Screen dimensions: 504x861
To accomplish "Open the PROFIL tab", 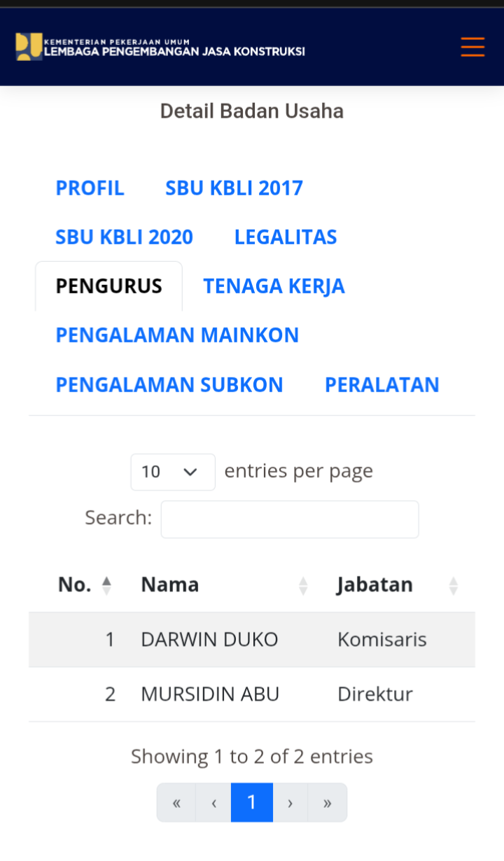I will click(x=90, y=188).
